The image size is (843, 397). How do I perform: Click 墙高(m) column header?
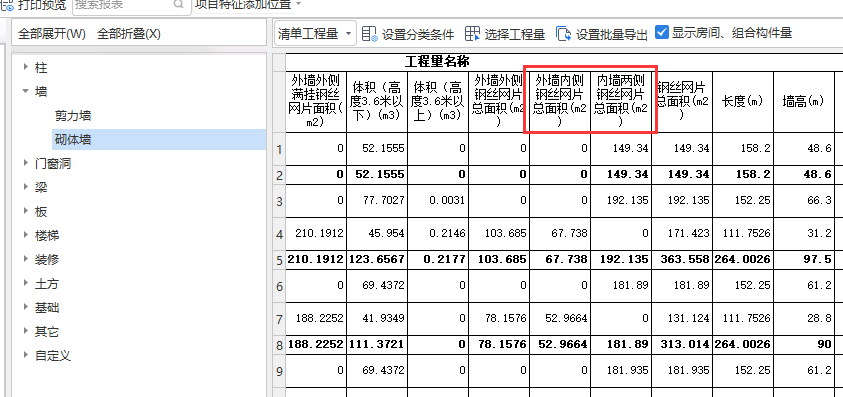tap(804, 101)
